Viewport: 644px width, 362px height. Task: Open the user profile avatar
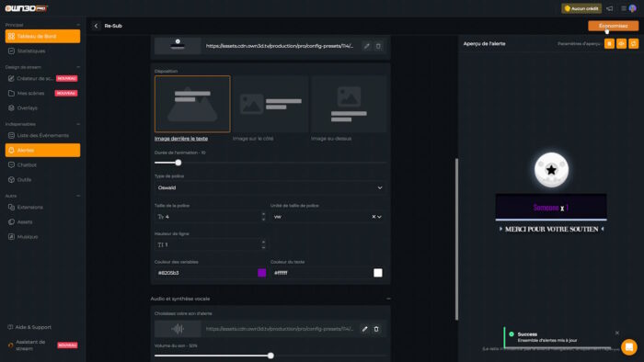point(633,8)
